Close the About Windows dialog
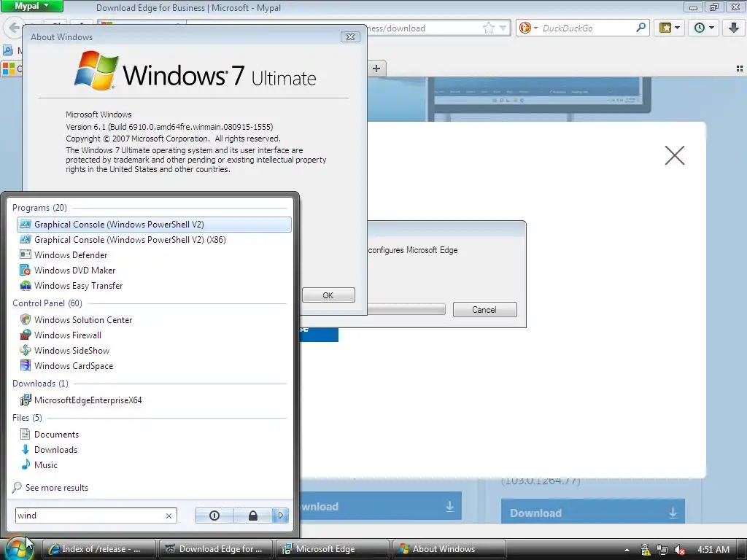This screenshot has width=747, height=560. (x=350, y=36)
